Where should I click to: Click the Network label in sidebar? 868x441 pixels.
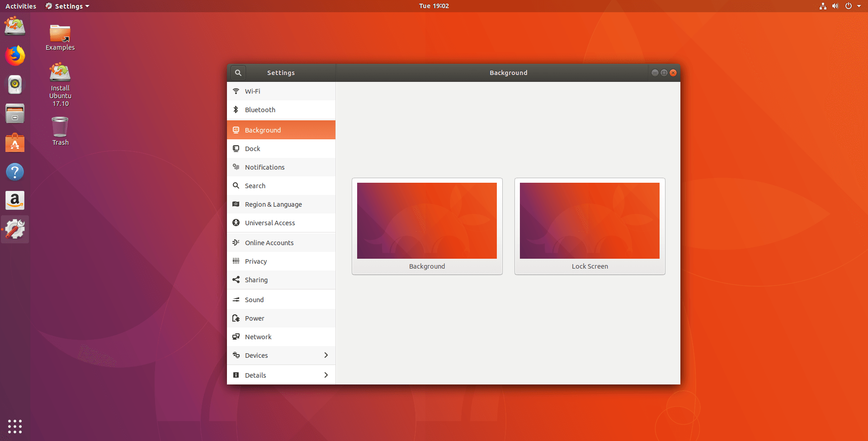point(258,337)
